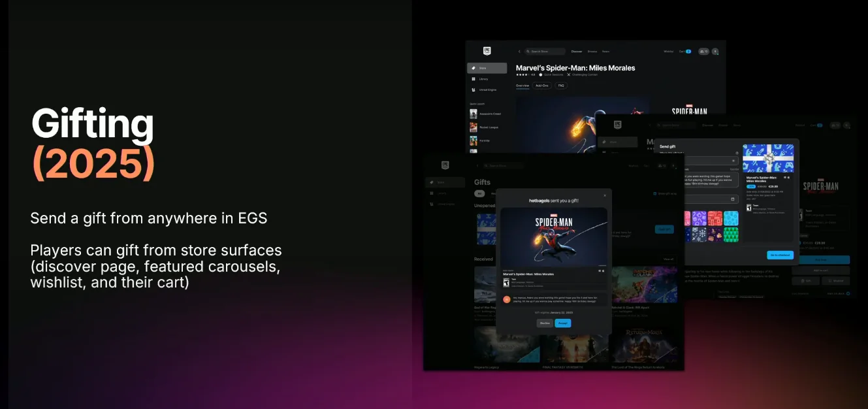Click the Open gift button on the Gifts page
This screenshot has height=409, width=868.
coord(664,229)
